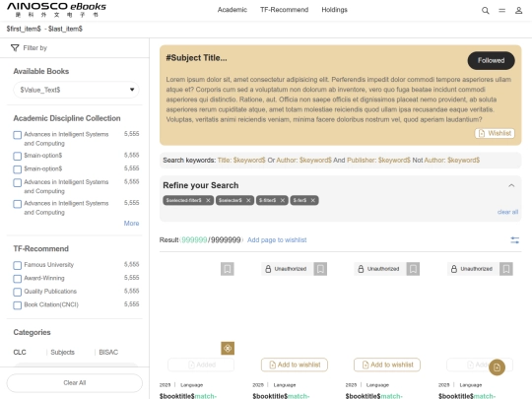This screenshot has width=532, height=399.
Task: Check the Famous University checkbox
Action: click(18, 265)
